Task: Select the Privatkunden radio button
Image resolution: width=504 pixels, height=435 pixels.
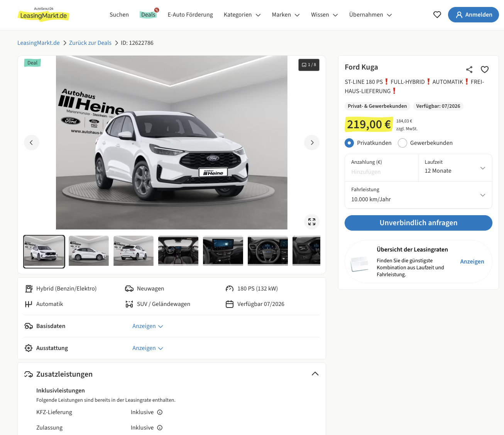Action: (349, 143)
